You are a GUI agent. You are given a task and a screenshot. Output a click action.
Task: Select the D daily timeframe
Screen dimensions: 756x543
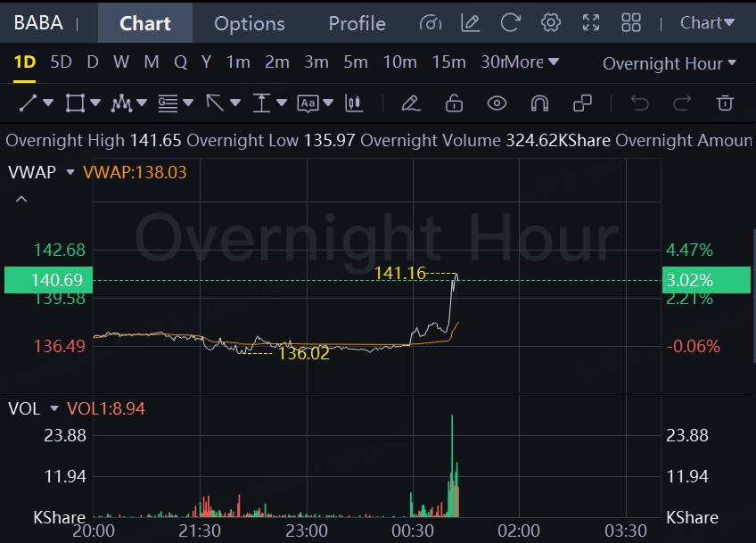[x=93, y=62]
